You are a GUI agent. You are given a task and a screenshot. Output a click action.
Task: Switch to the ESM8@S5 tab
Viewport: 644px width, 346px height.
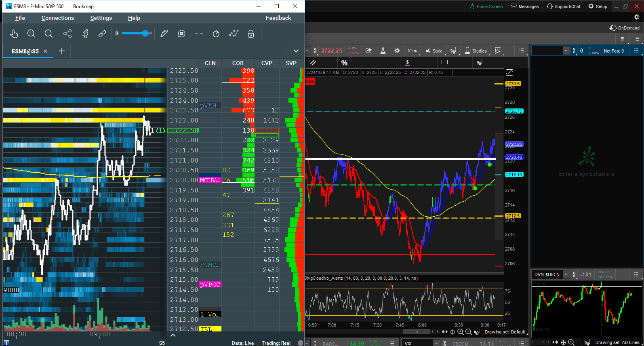point(25,51)
